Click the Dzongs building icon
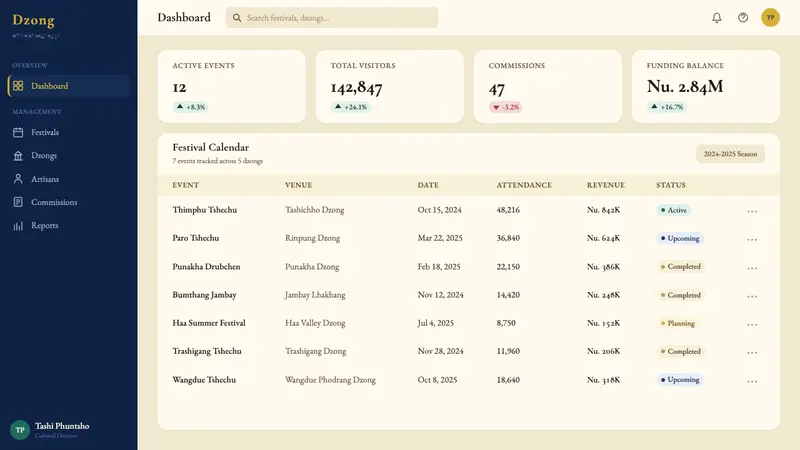Viewport: 800px width, 450px height. (x=18, y=156)
